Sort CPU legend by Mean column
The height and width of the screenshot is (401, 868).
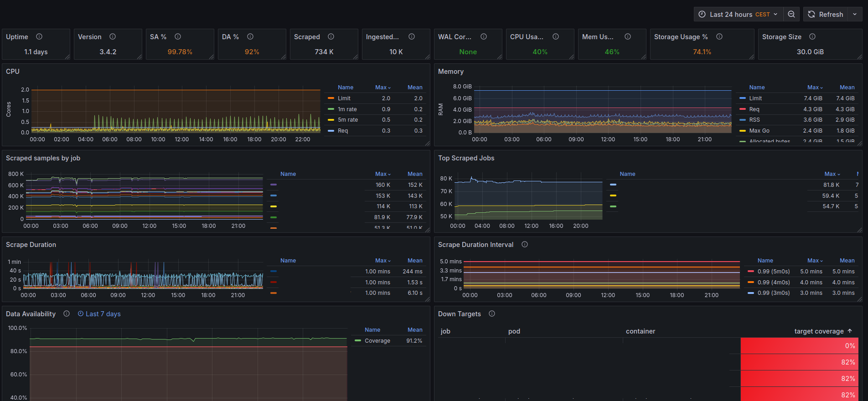coord(415,87)
